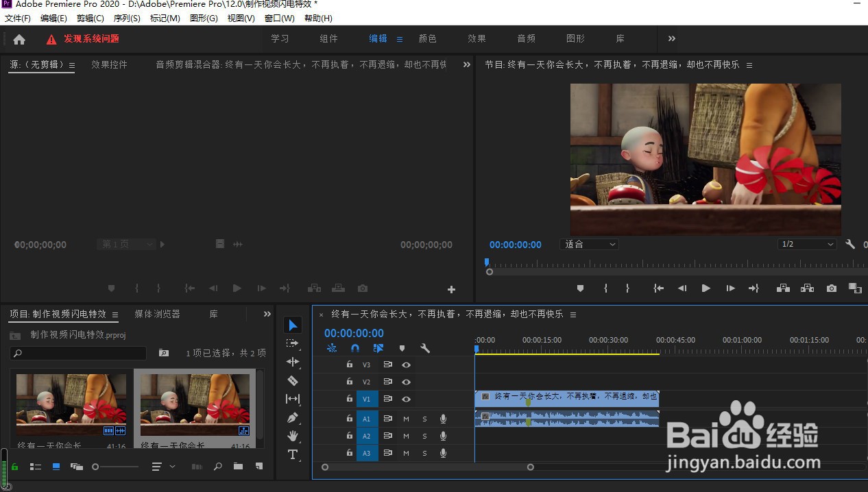The width and height of the screenshot is (868, 492).
Task: Open 媒体浏览器 tab
Action: [x=157, y=314]
